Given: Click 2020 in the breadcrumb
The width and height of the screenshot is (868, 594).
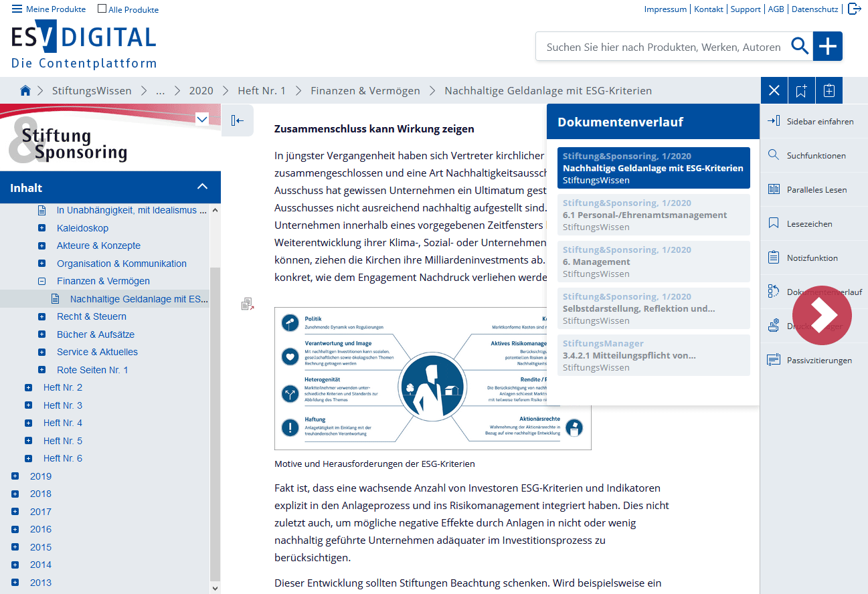Looking at the screenshot, I should pyautogui.click(x=201, y=90).
